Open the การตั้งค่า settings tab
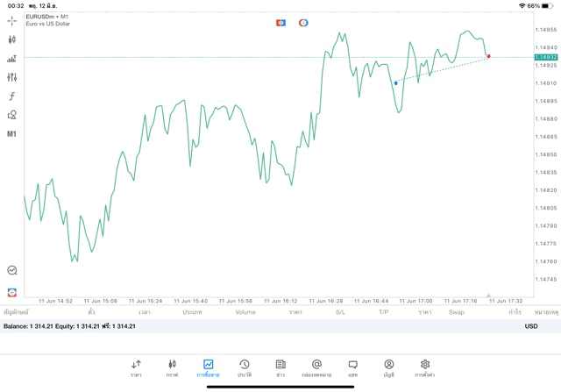Image resolution: width=561 pixels, height=392 pixels. pos(425,368)
